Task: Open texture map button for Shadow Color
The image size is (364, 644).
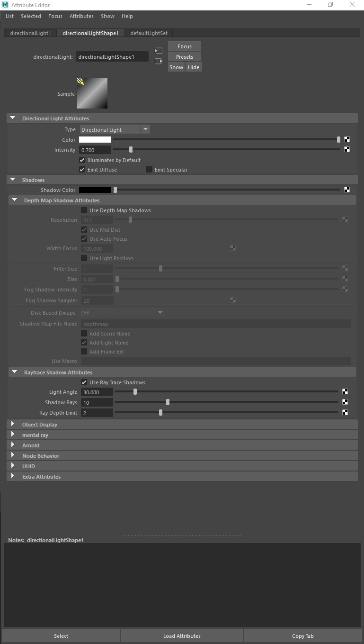Action: click(x=347, y=190)
